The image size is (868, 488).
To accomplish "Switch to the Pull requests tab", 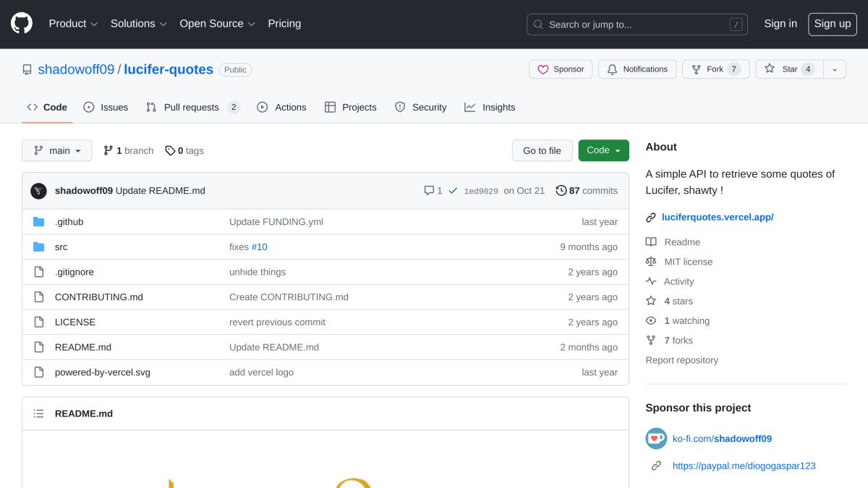I will tap(192, 107).
